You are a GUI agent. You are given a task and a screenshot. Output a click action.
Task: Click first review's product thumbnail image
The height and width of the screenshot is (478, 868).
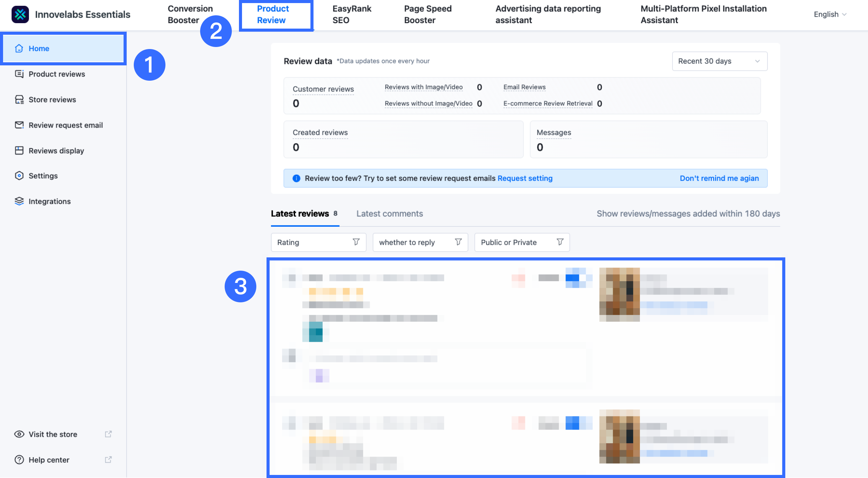click(619, 294)
